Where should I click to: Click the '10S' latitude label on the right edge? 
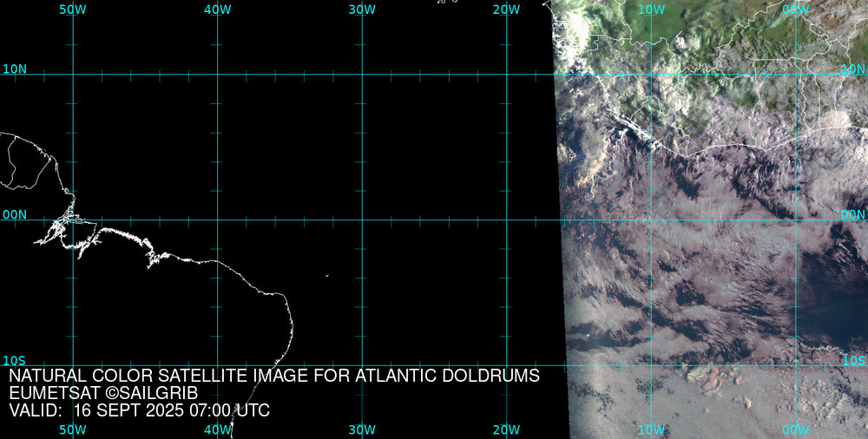pos(853,361)
